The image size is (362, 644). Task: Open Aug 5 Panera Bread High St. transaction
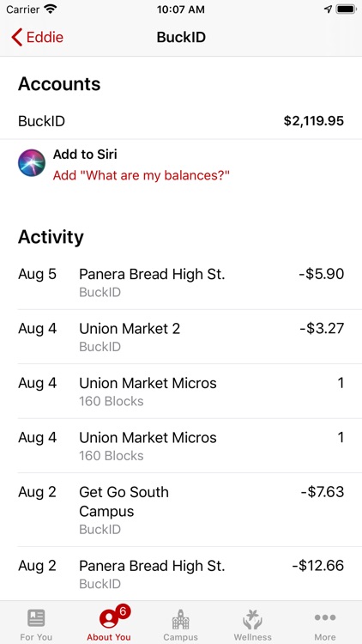[181, 283]
